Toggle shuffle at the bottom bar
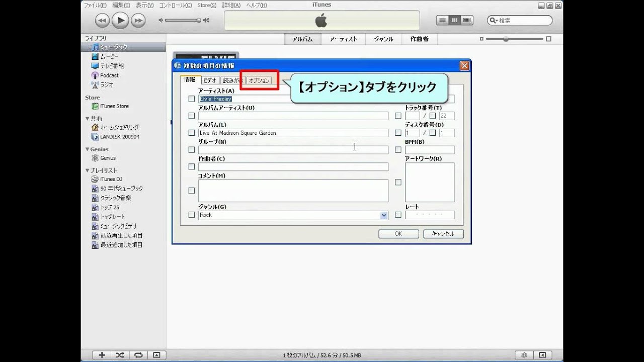Screen dimensions: 644x362 (x=120, y=355)
